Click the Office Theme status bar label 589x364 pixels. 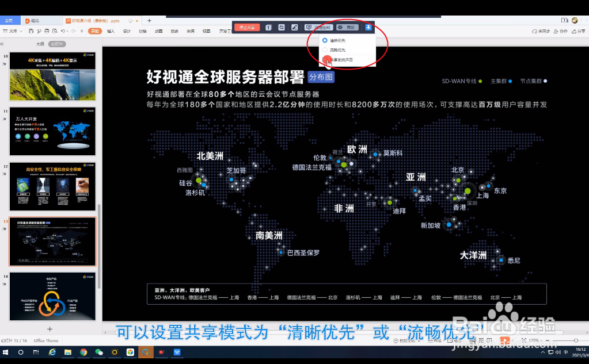click(x=46, y=341)
